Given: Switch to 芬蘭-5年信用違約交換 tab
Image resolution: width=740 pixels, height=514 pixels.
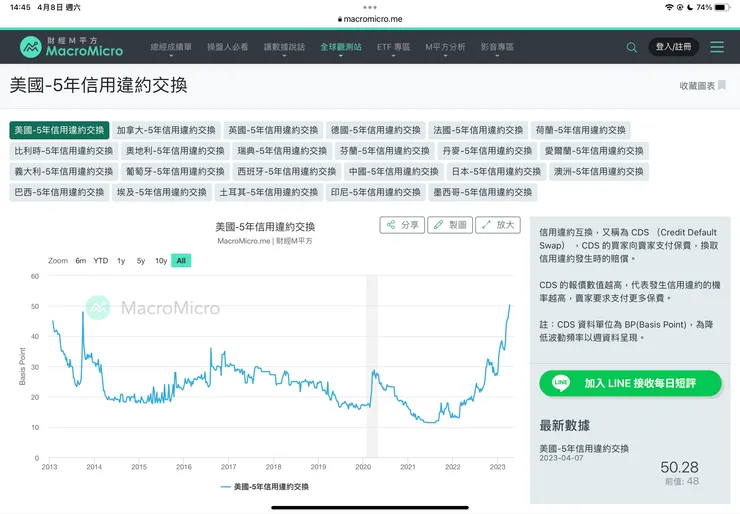Looking at the screenshot, I should (385, 151).
